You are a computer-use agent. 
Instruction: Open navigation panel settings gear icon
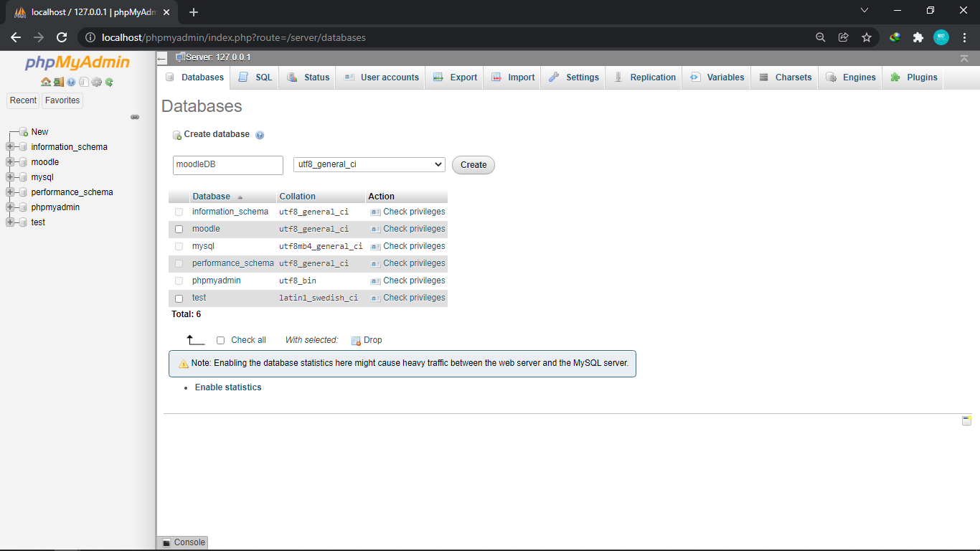[96, 82]
